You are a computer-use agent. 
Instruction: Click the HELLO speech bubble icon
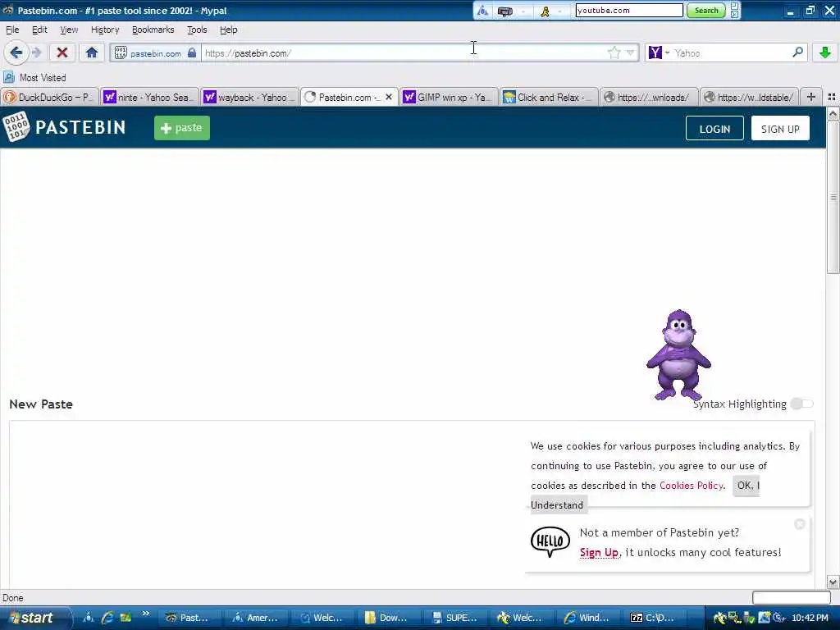[550, 541]
